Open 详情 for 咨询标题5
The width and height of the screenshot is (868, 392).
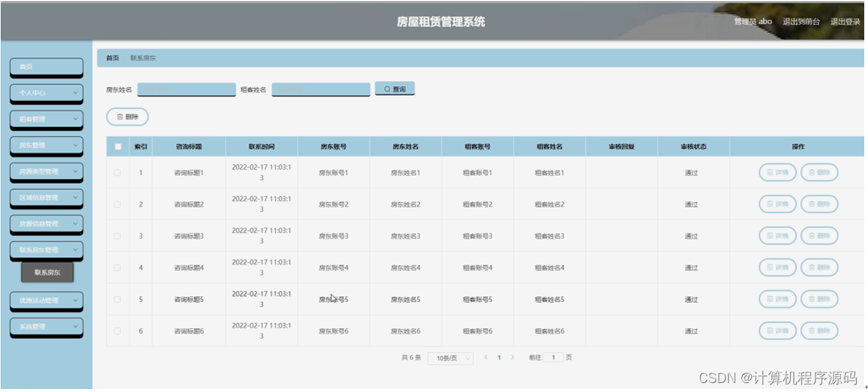777,300
